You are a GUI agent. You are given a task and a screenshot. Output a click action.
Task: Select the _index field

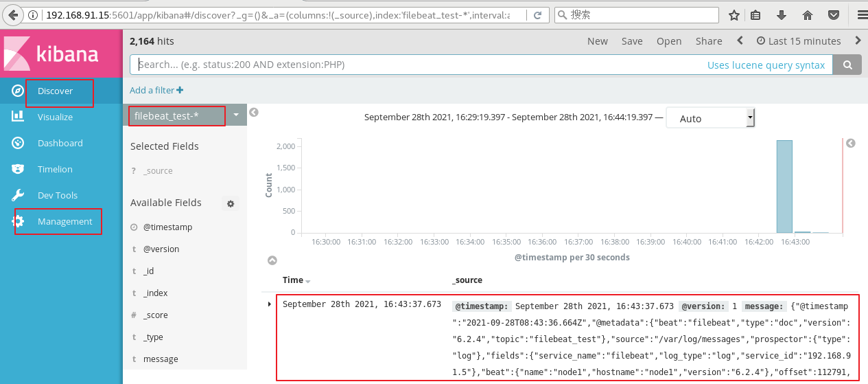(155, 293)
